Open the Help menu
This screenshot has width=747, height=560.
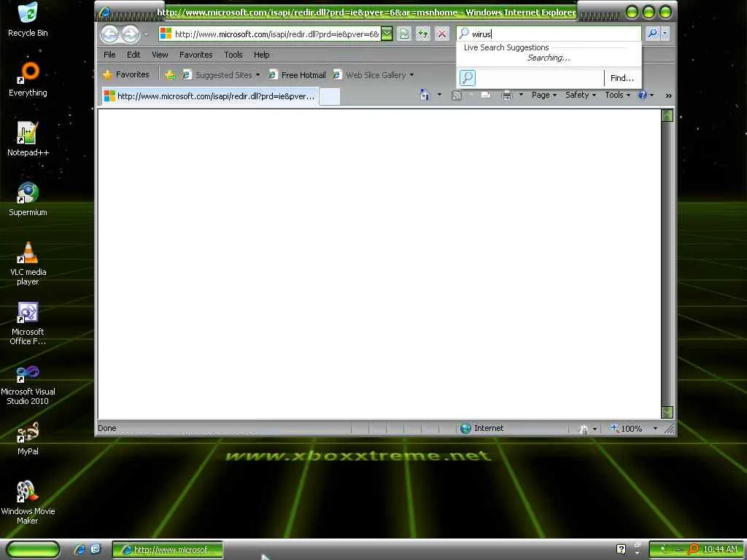[x=262, y=55]
